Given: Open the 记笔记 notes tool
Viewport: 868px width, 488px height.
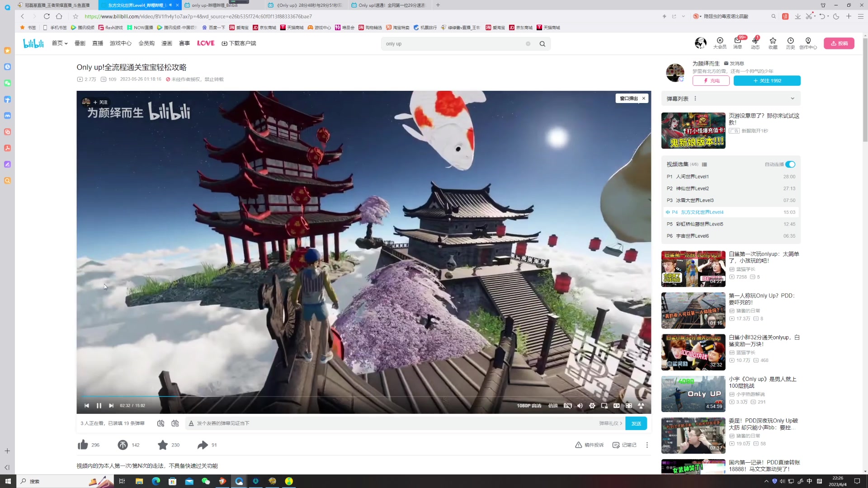Looking at the screenshot, I should coord(624,445).
